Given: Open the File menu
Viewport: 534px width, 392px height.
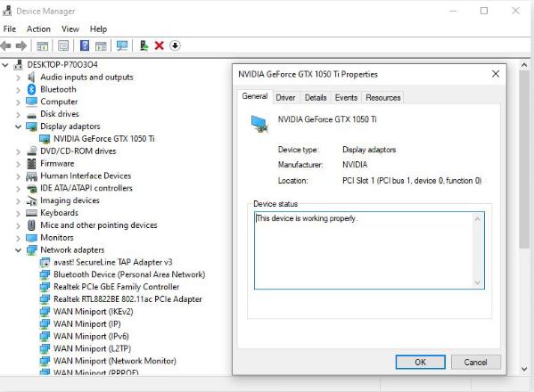Looking at the screenshot, I should click(x=10, y=29).
